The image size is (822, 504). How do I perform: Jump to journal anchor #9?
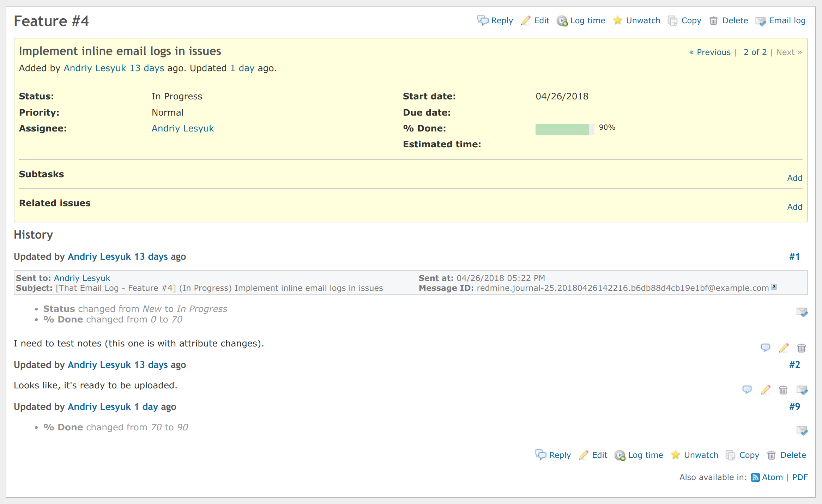(x=794, y=406)
